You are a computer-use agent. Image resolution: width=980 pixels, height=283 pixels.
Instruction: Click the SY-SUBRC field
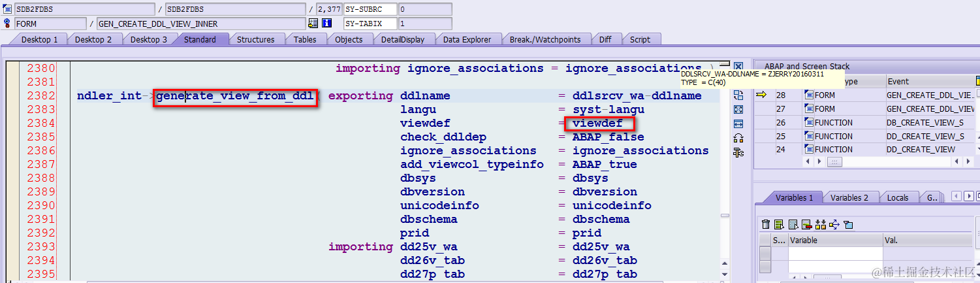tap(371, 9)
